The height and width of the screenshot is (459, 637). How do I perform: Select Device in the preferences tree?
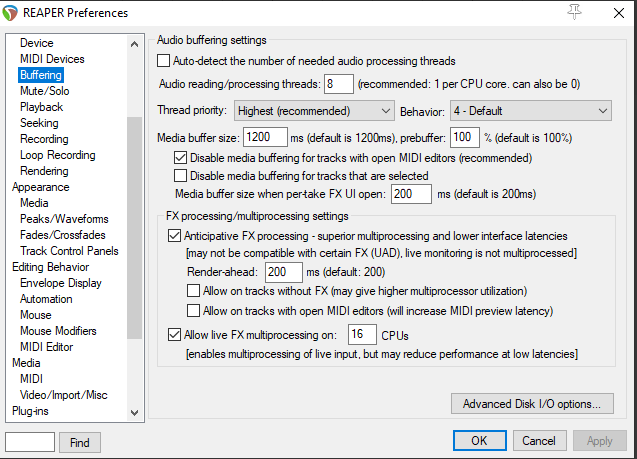[x=37, y=43]
